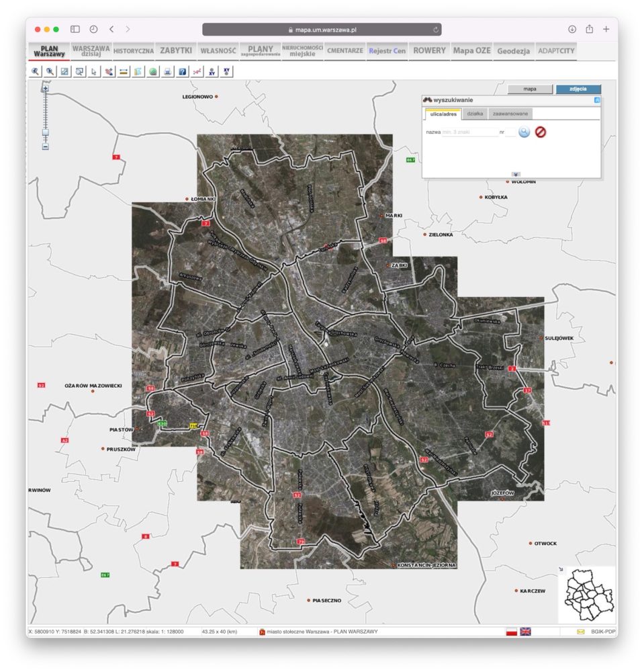Select the read XY coordinates tool
This screenshot has width=644, height=672.
coord(212,72)
